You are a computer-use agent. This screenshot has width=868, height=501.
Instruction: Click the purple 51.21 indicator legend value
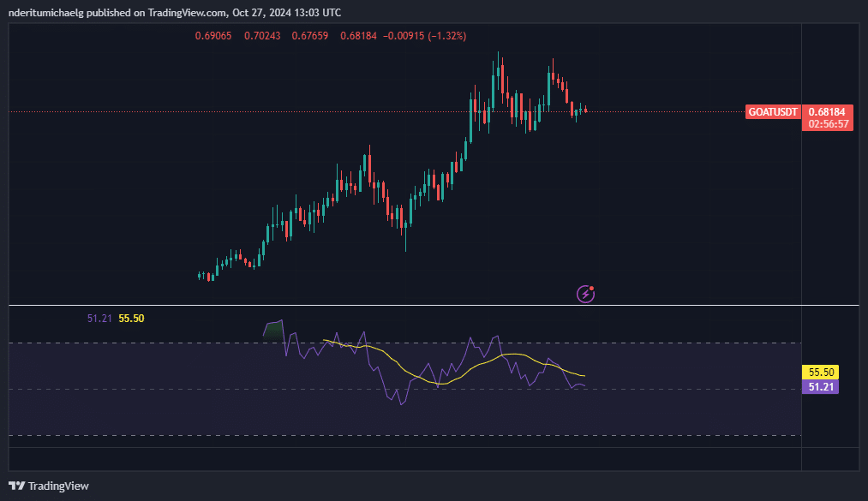(x=99, y=319)
